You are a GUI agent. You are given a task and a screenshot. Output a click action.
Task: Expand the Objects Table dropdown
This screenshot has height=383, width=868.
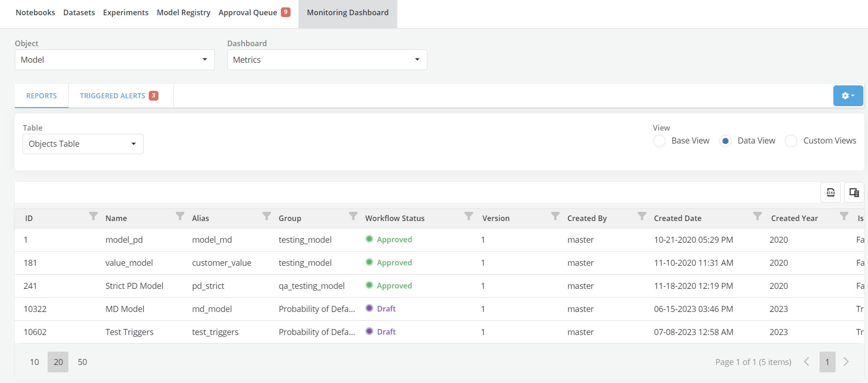83,144
